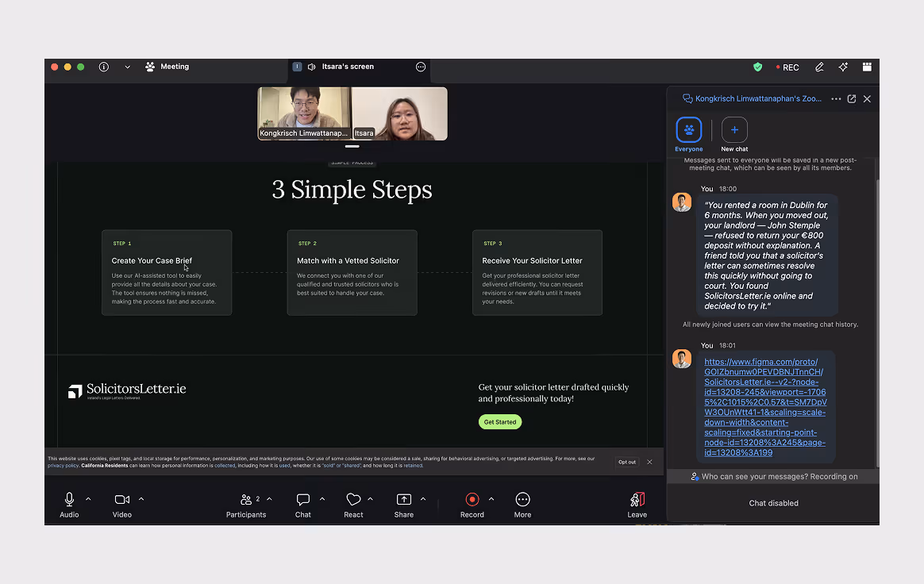Open the AI Companion sparkle icon

(843, 67)
